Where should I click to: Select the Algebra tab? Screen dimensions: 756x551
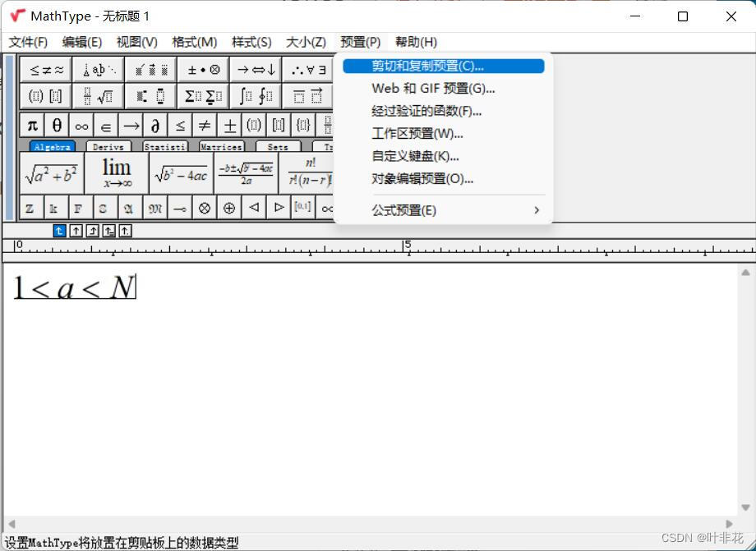point(52,146)
